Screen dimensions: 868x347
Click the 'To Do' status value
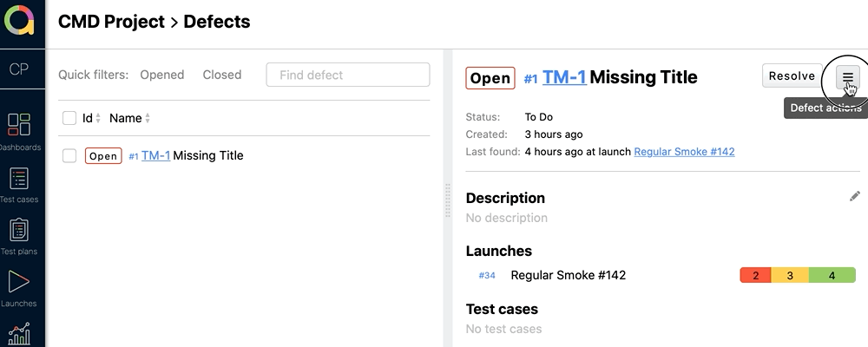pyautogui.click(x=539, y=117)
